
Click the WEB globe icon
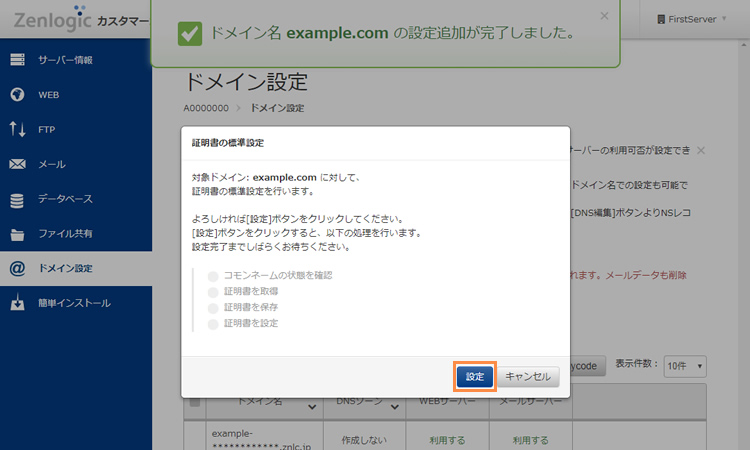click(x=17, y=95)
